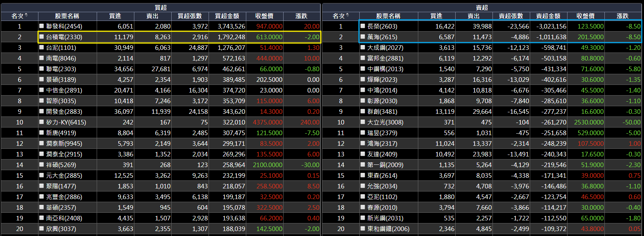Select stock 允強(2034)
This screenshot has width=644, height=236.
(382, 186)
